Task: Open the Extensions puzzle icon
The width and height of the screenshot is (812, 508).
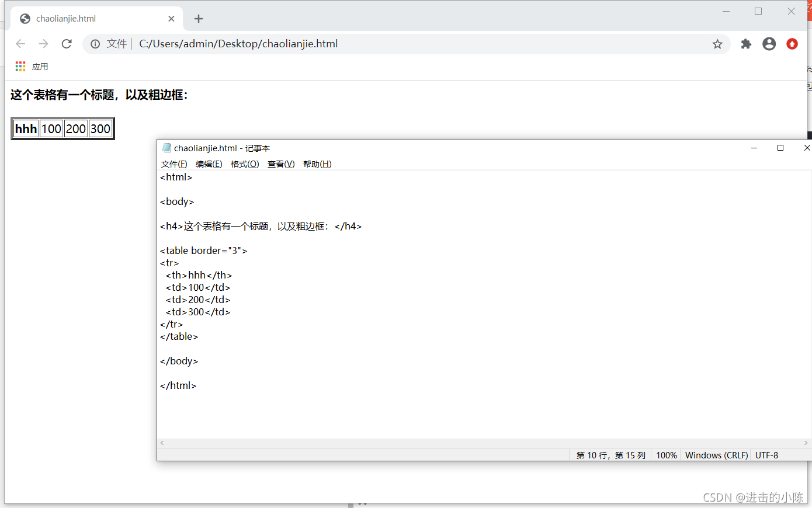Action: 746,44
